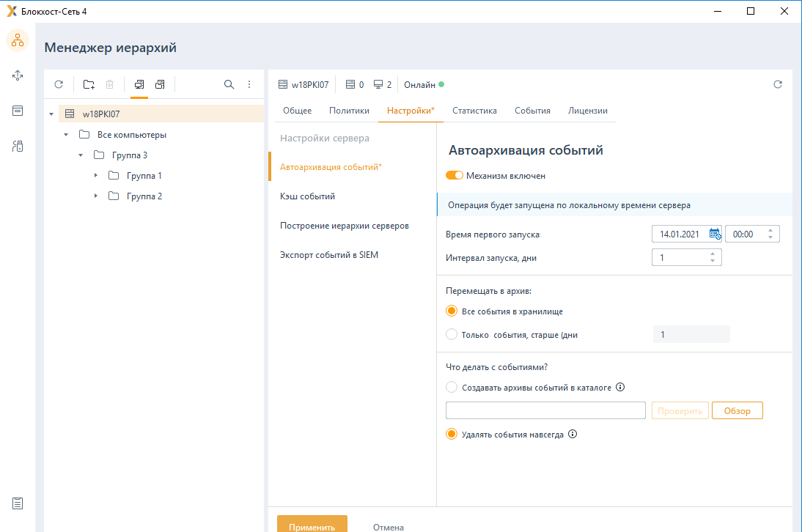The height and width of the screenshot is (532, 802).
Task: Click the calendar icon next to 14.01.2021
Action: [x=715, y=234]
